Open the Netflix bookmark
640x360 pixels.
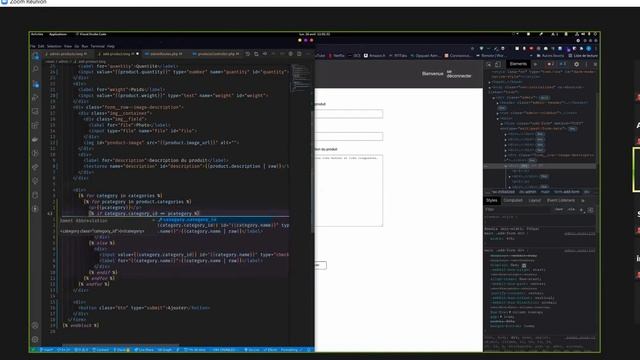tap(337, 56)
